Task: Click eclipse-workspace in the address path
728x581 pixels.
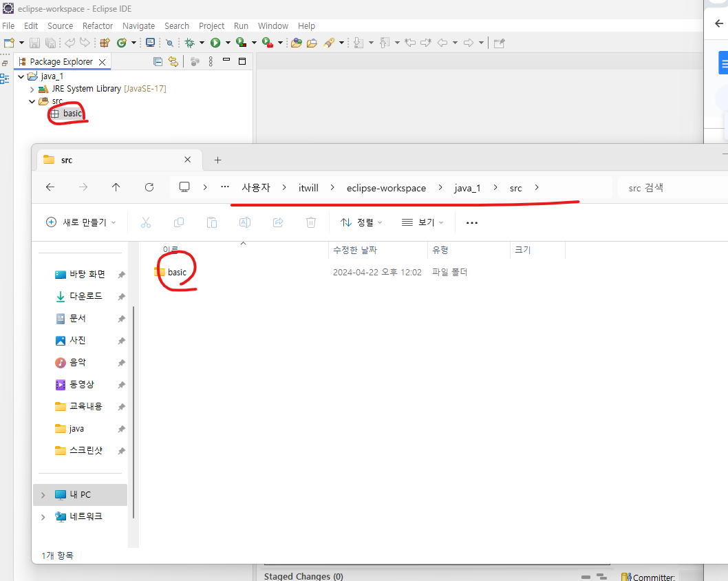Action: (x=386, y=188)
